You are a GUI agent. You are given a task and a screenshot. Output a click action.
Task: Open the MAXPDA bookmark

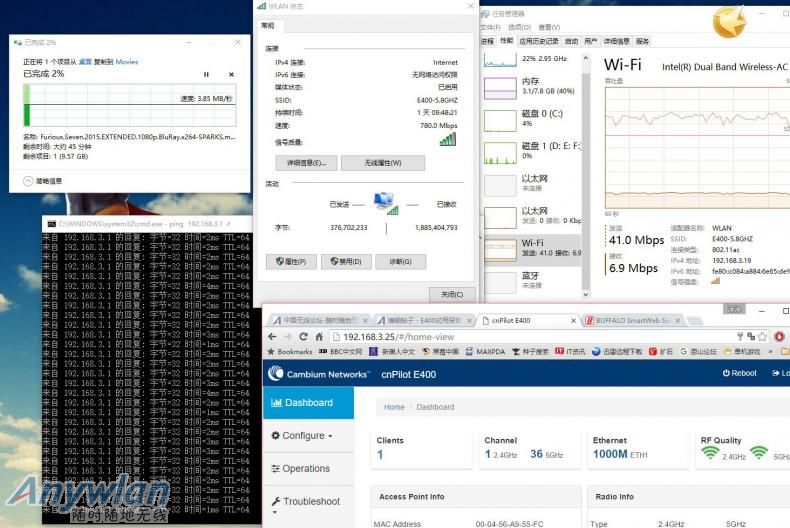pos(485,352)
